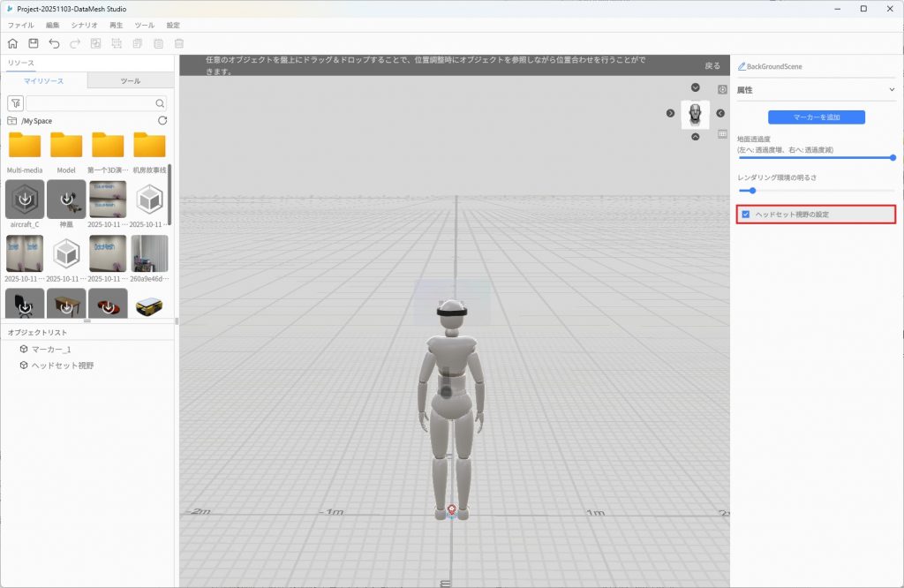The width and height of the screenshot is (904, 588).
Task: Click the grid icon below the view cube
Action: pyautogui.click(x=722, y=133)
